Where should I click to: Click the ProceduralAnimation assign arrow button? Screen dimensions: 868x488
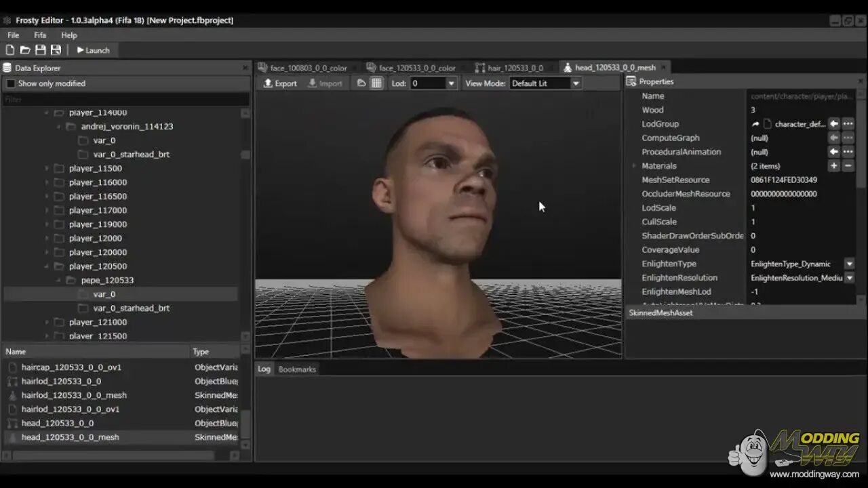pos(834,152)
